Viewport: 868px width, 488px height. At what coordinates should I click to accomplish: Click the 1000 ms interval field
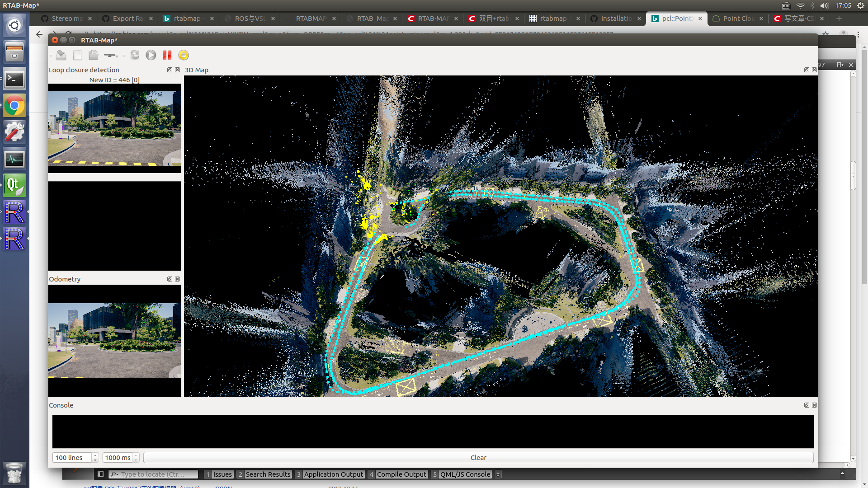tap(118, 458)
